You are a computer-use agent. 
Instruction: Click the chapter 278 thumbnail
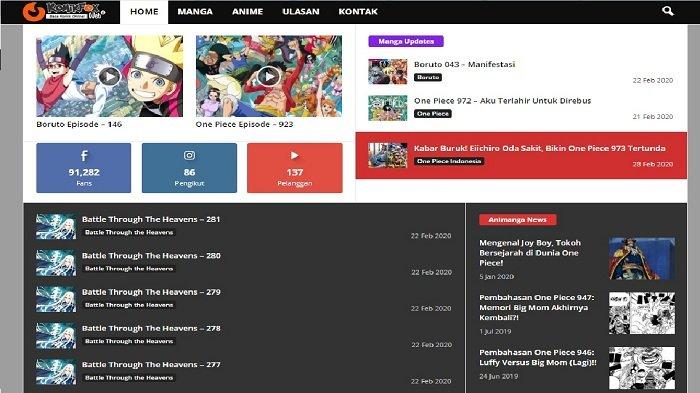point(56,335)
